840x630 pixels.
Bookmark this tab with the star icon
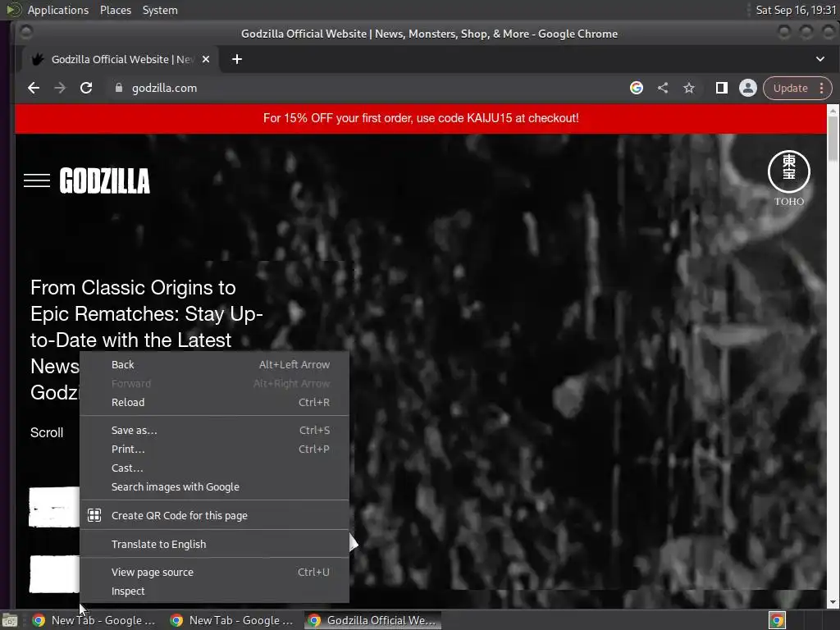tap(689, 88)
